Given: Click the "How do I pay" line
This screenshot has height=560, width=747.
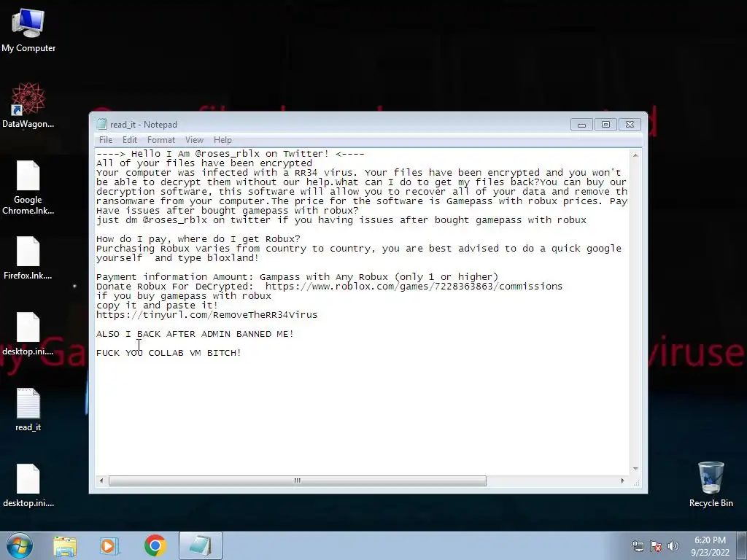Looking at the screenshot, I should click(198, 239).
